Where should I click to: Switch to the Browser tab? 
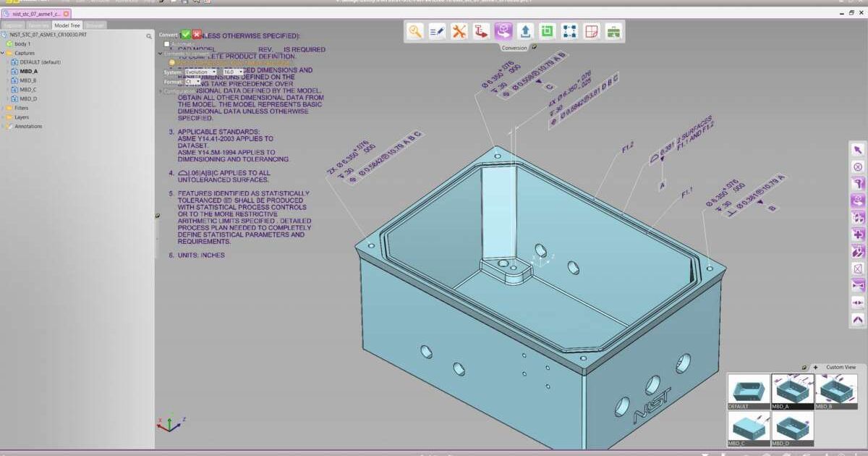click(95, 25)
